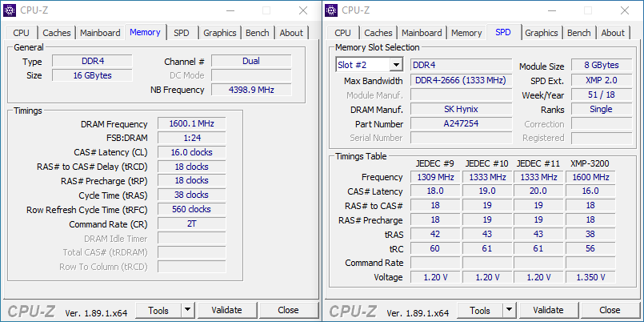This screenshot has height=322, width=644.
Task: Click the DDR4 Type value field
Action: 93,61
